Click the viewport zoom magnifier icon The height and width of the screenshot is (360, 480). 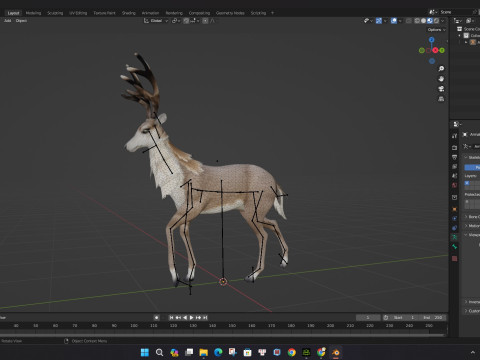click(441, 69)
